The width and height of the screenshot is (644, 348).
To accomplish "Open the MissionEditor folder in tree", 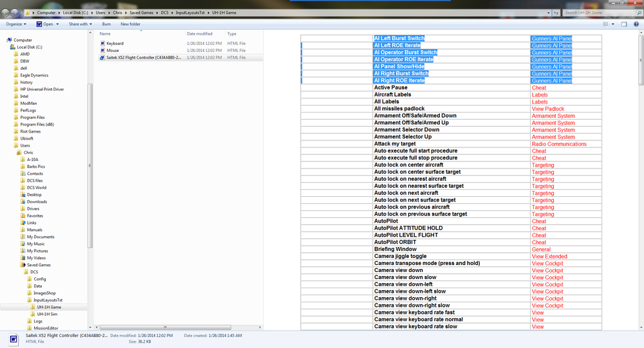I will tap(46, 328).
